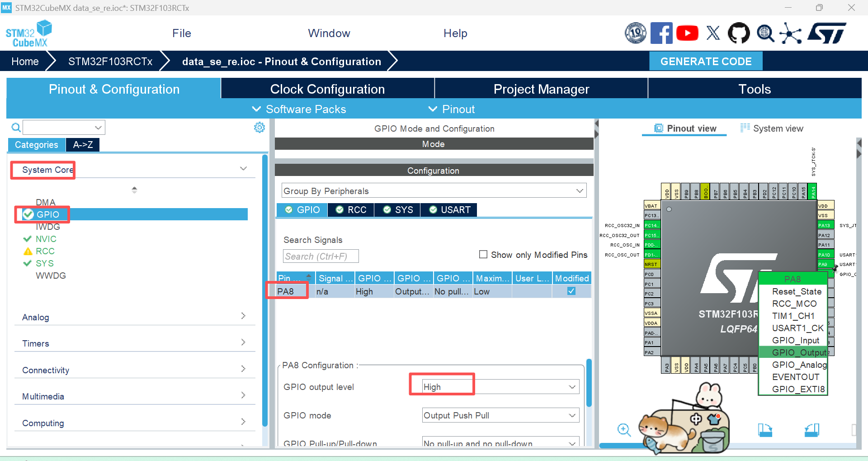This screenshot has height=461, width=868.
Task: Click the magnifier search icon in categories panel
Action: (16, 128)
